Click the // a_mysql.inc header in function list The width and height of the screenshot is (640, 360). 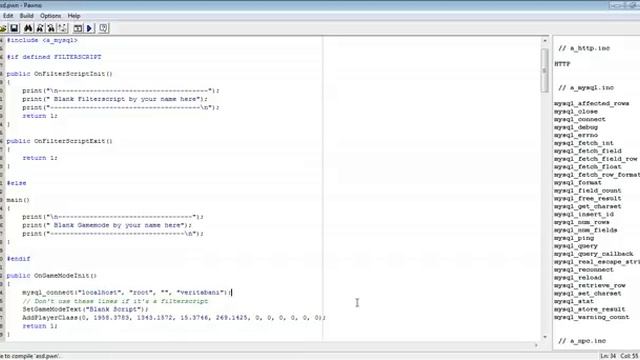586,88
